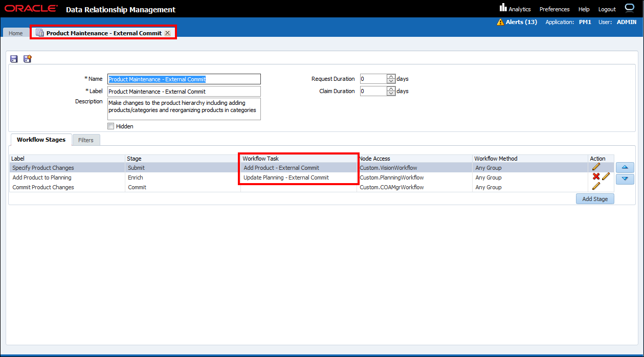
Task: Open Analytics from the top bar
Action: coord(515,9)
